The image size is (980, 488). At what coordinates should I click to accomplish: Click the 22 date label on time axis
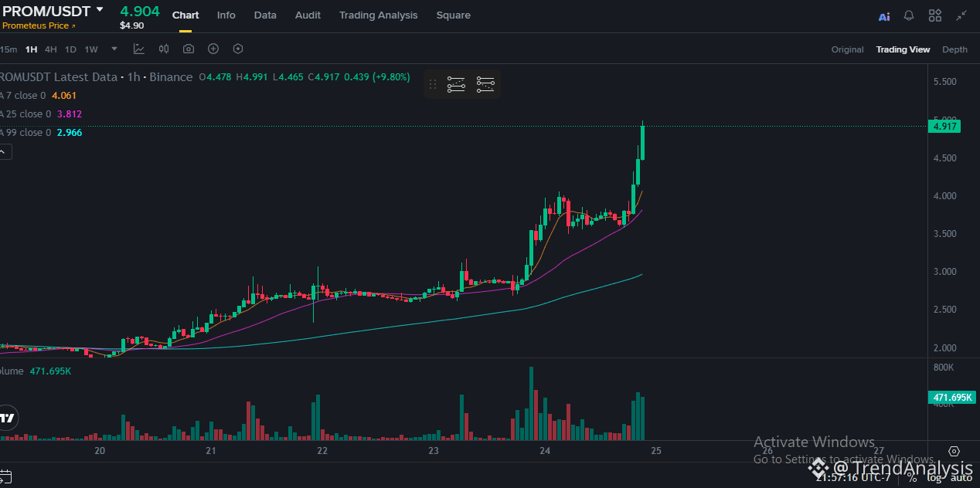tap(322, 451)
